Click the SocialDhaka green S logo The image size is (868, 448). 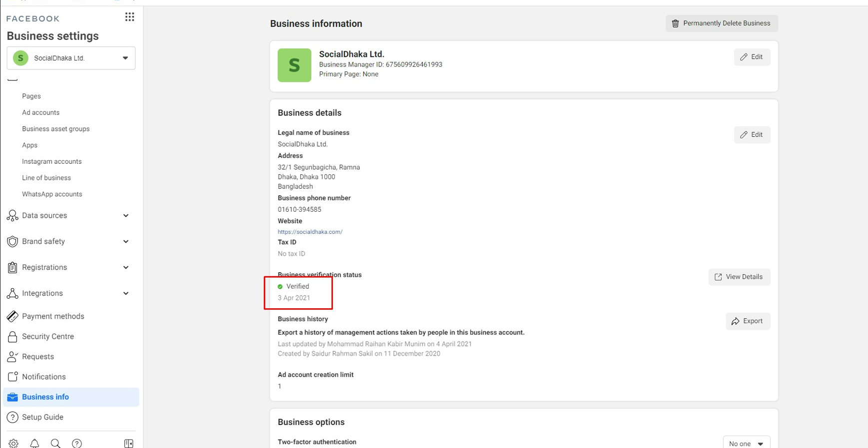click(x=294, y=65)
